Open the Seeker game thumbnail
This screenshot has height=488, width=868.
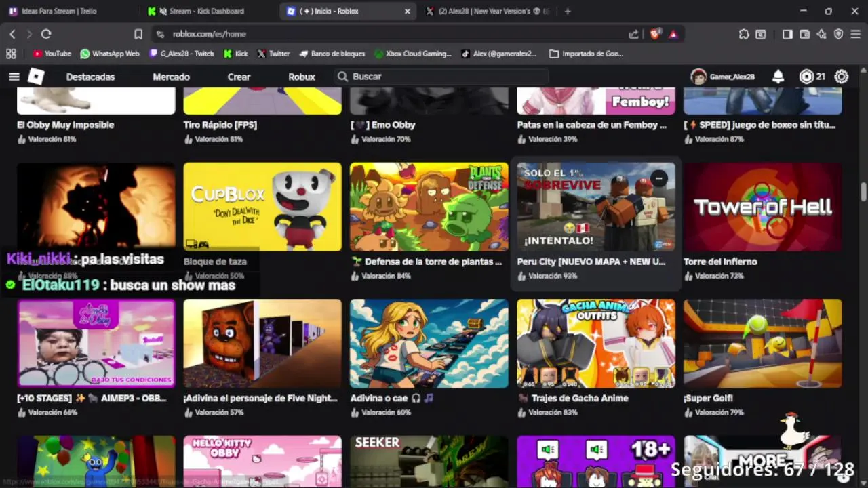(x=429, y=462)
